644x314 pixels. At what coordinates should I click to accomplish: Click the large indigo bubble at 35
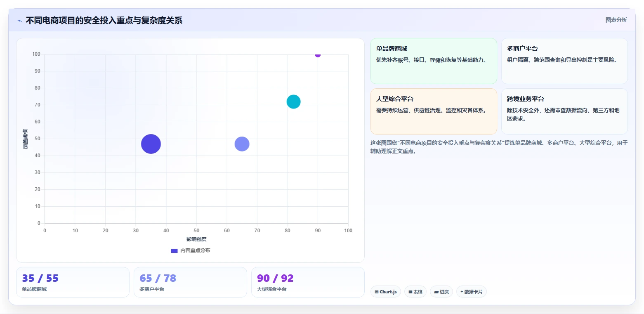(x=151, y=144)
